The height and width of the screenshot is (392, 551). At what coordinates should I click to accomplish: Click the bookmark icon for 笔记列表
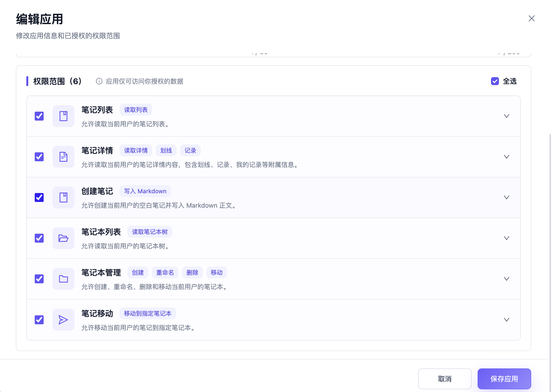click(63, 116)
